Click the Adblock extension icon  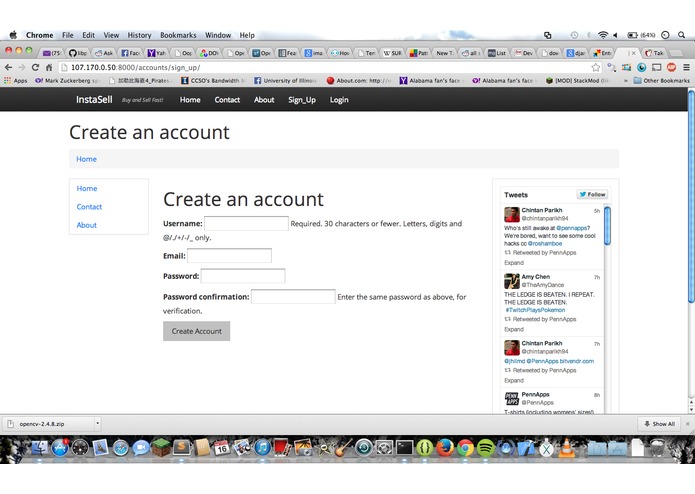tap(672, 67)
